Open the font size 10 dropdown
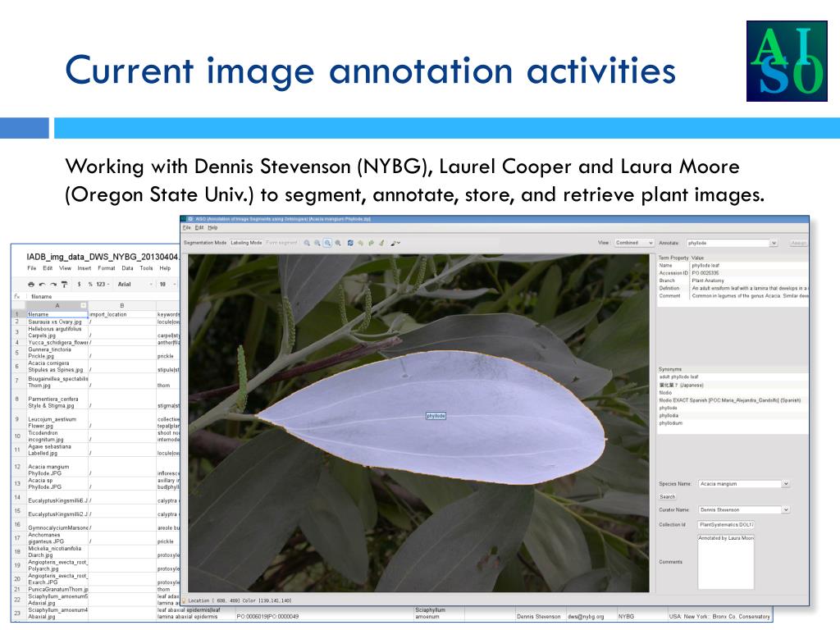 tap(167, 285)
